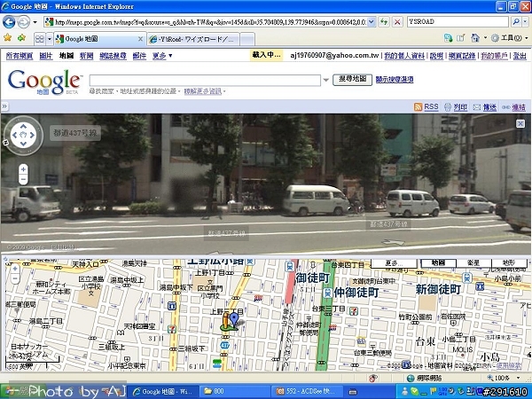Click the Google Maps search input field
Viewport: 532px width, 399px height.
click(205, 81)
